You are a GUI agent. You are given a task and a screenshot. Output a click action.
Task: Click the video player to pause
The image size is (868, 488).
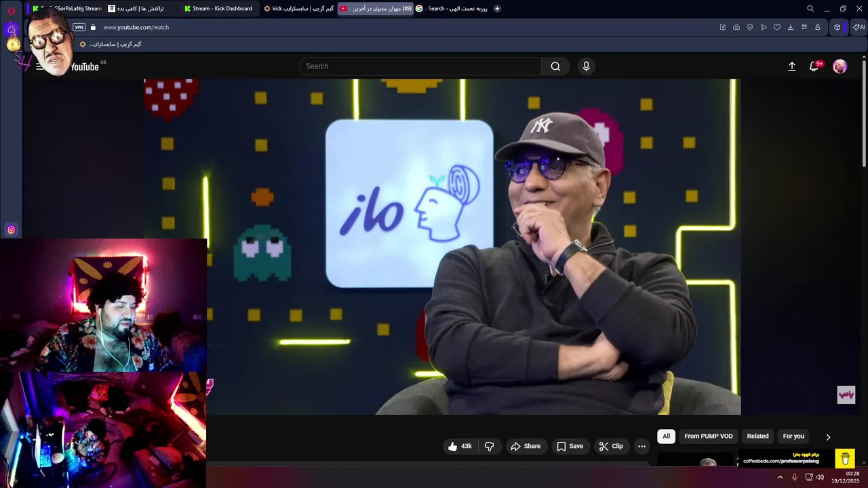442,247
